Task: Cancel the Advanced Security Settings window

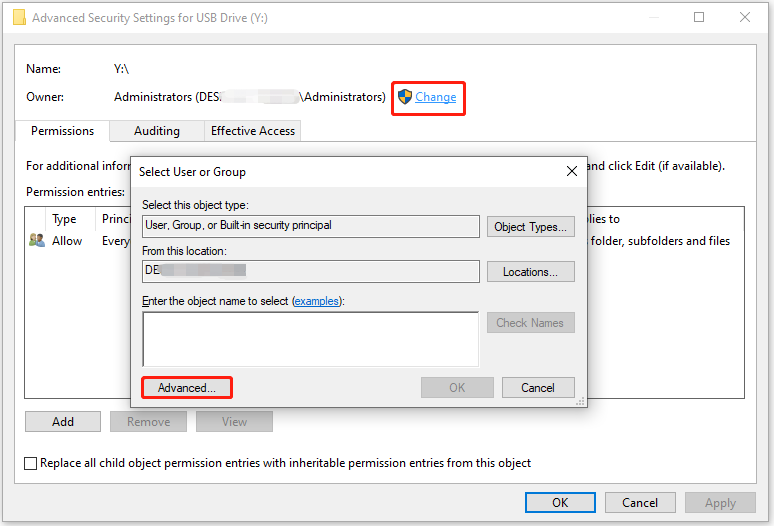Action: [x=640, y=503]
